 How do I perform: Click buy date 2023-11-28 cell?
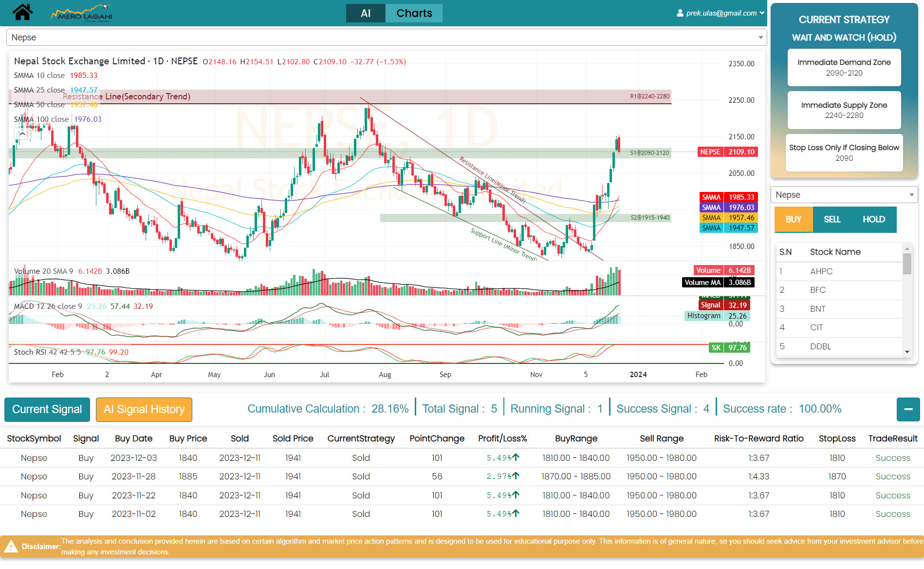point(133,476)
